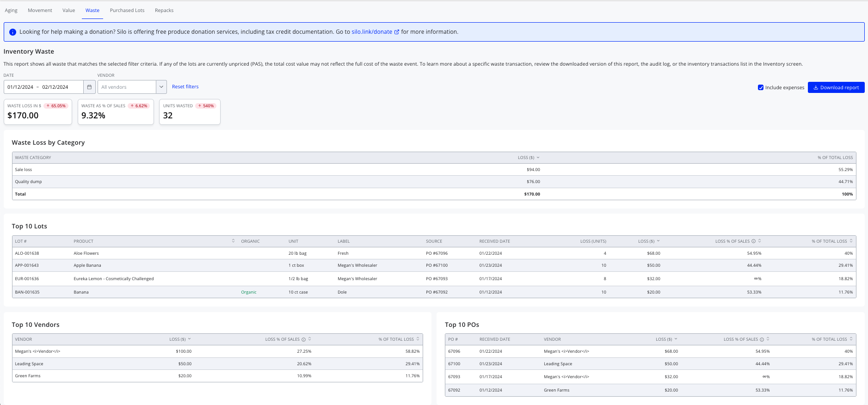Click PO 67096 in Top 10 POs
The height and width of the screenshot is (405, 868).
454,351
